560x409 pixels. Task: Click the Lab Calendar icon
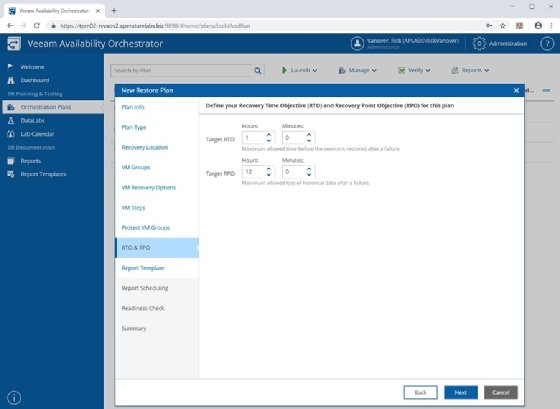[11, 134]
